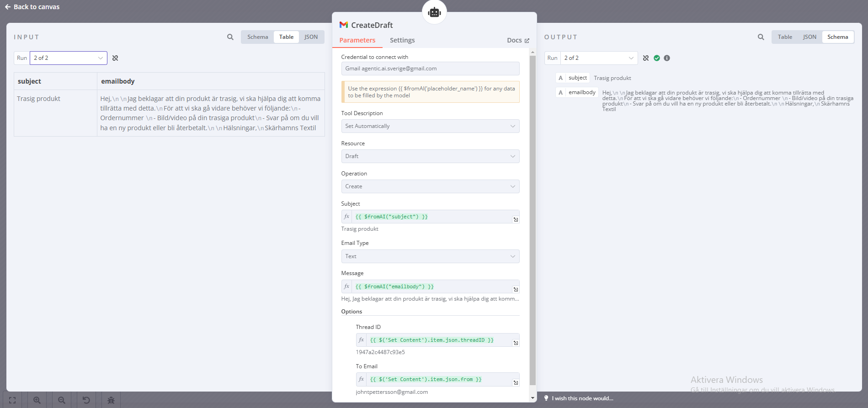Click the AI tool robot icon
868x408 pixels.
pyautogui.click(x=434, y=12)
